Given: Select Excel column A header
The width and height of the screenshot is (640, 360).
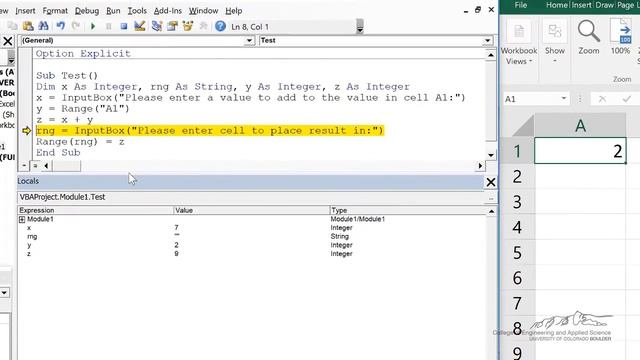Looking at the screenshot, I should pyautogui.click(x=580, y=126).
